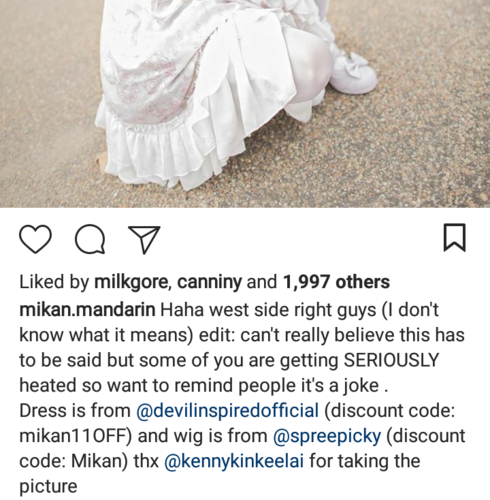Open canniny's profile from the likes line
The height and width of the screenshot is (500, 490).
pyautogui.click(x=209, y=282)
